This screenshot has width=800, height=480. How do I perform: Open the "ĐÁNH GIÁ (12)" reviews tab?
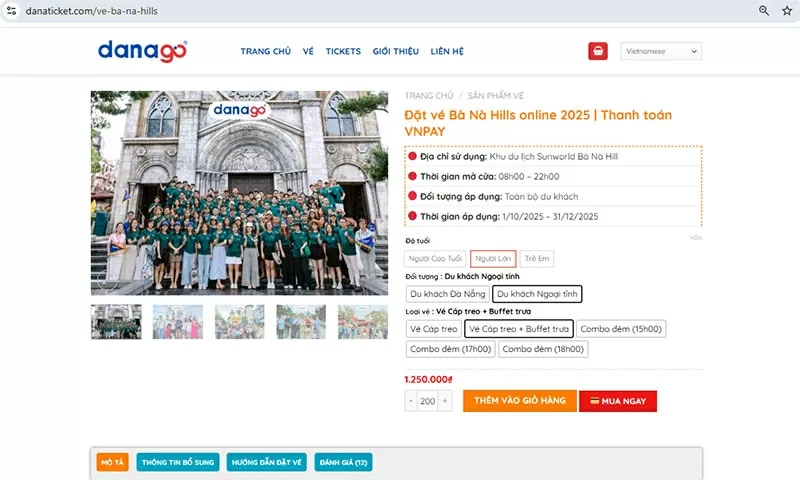point(343,462)
